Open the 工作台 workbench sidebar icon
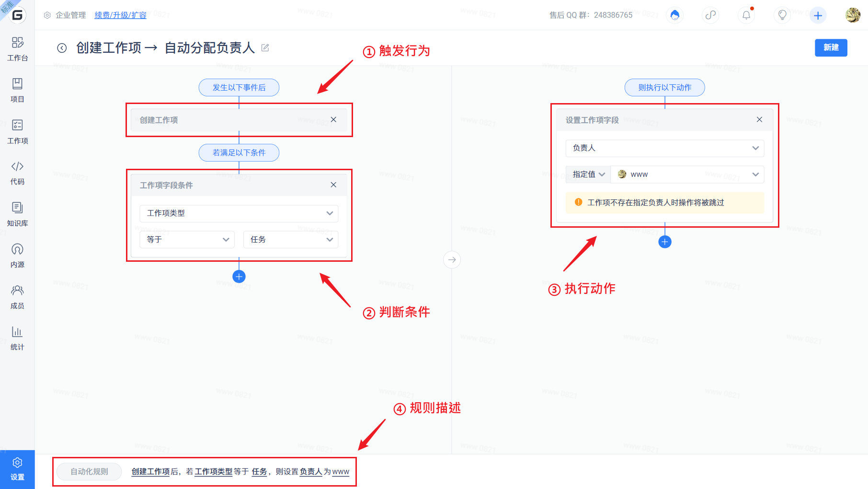The width and height of the screenshot is (868, 489). click(x=17, y=49)
